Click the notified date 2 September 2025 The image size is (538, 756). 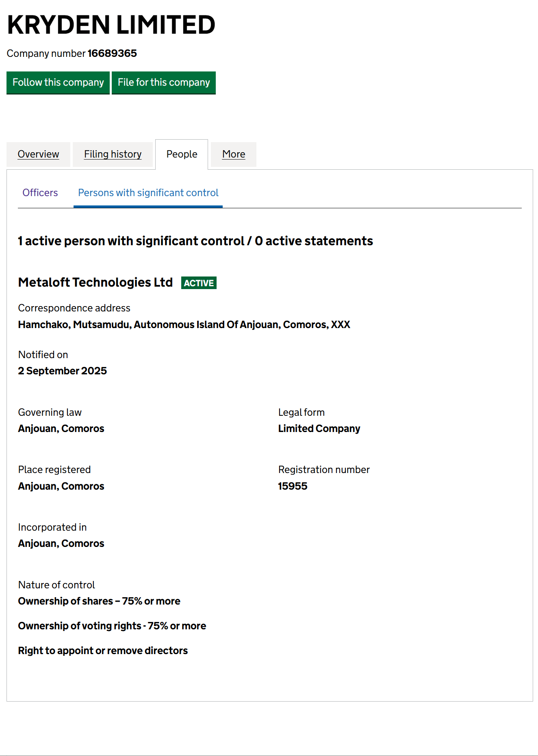click(63, 371)
